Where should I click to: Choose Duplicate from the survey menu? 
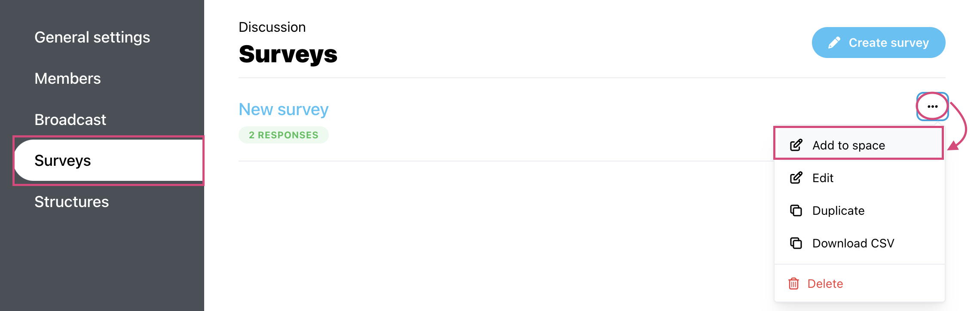tap(859, 210)
